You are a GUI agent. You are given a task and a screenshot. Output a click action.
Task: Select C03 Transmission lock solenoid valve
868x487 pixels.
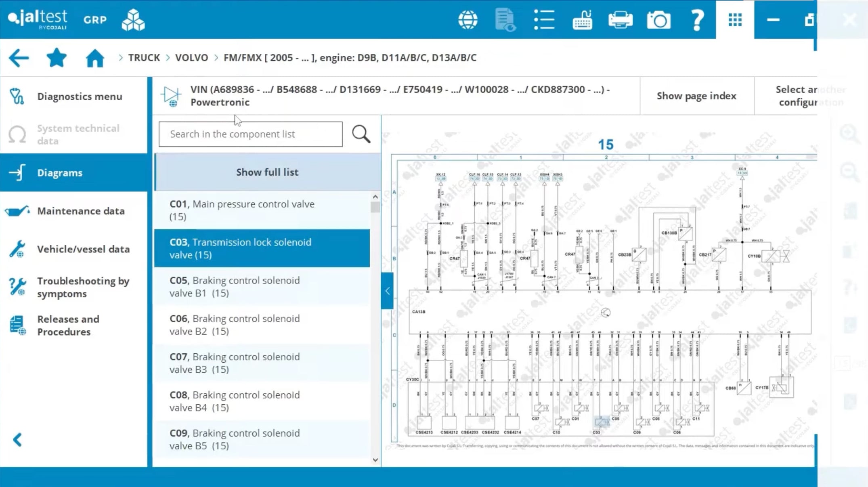pos(262,248)
